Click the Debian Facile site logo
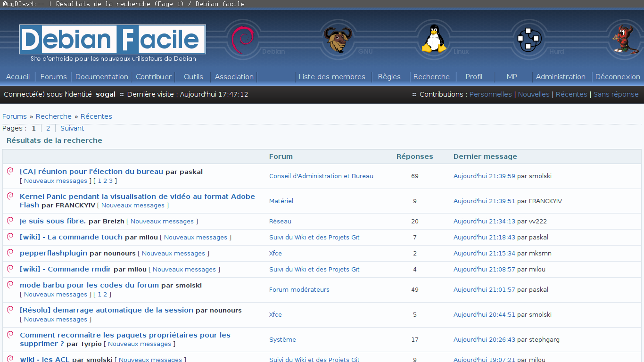 (112, 40)
